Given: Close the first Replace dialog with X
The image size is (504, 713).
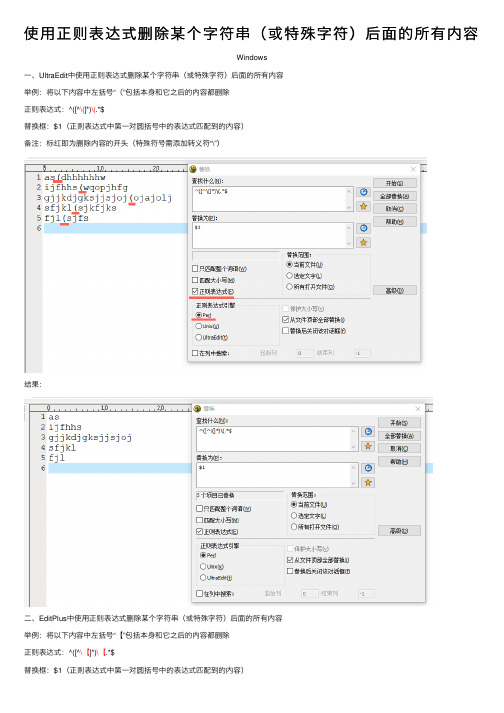Looking at the screenshot, I should (413, 169).
